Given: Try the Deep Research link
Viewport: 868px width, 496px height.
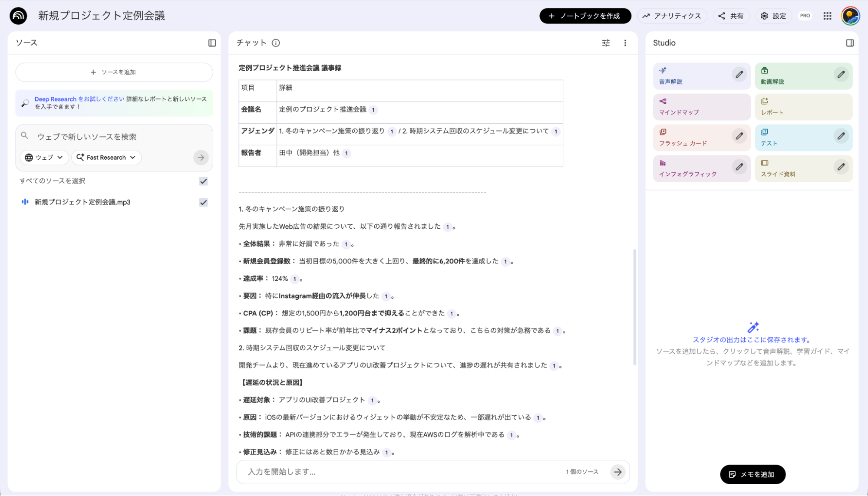Looking at the screenshot, I should (x=55, y=99).
